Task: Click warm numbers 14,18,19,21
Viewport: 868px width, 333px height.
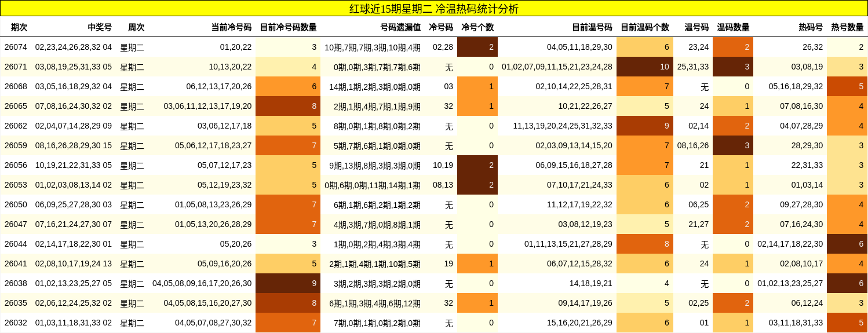Action: point(590,283)
